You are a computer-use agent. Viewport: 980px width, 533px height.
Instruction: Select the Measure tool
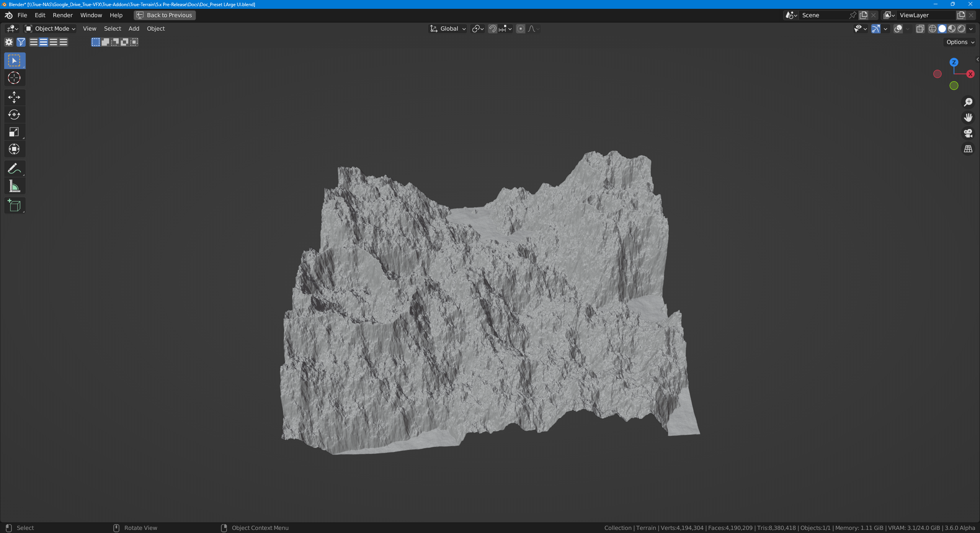(x=14, y=186)
